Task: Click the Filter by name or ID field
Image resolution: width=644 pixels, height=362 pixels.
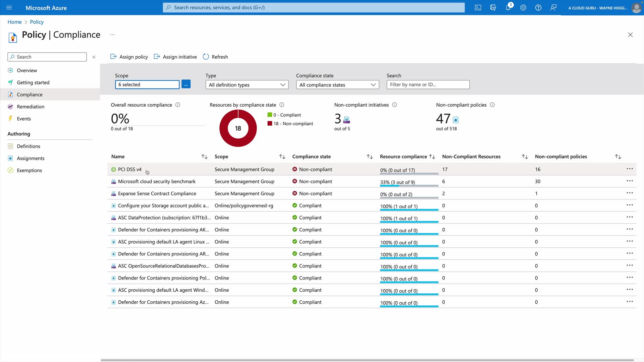Action: (428, 84)
